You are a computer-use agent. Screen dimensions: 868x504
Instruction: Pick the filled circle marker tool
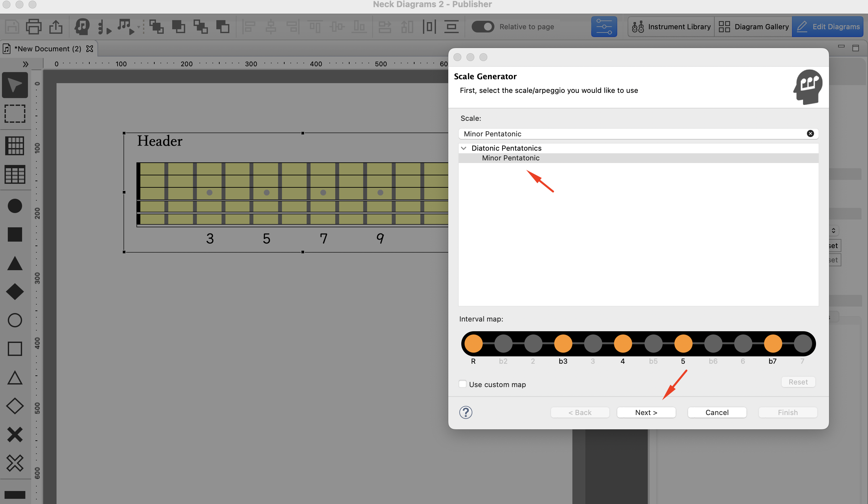tap(15, 206)
